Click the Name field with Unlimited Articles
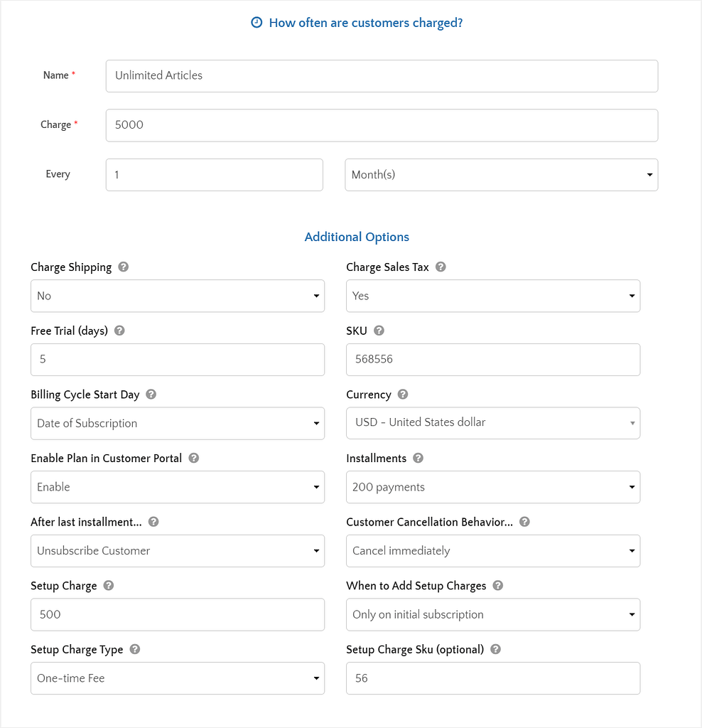Viewport: 702px width, 728px height. (x=382, y=76)
